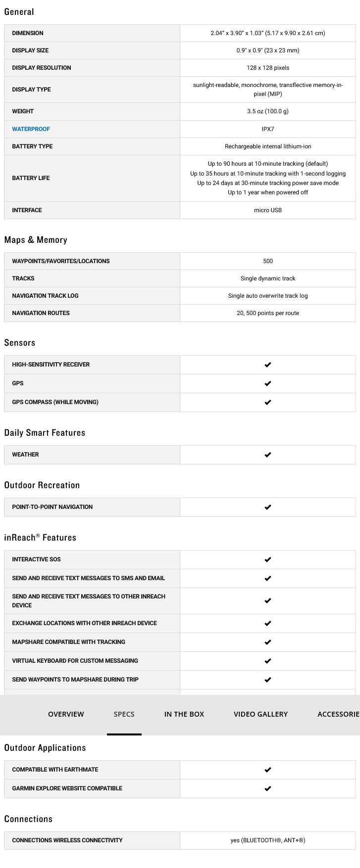The image size is (360, 868).
Task: Click the Interactive SOS checkmark icon
Action: (x=268, y=559)
